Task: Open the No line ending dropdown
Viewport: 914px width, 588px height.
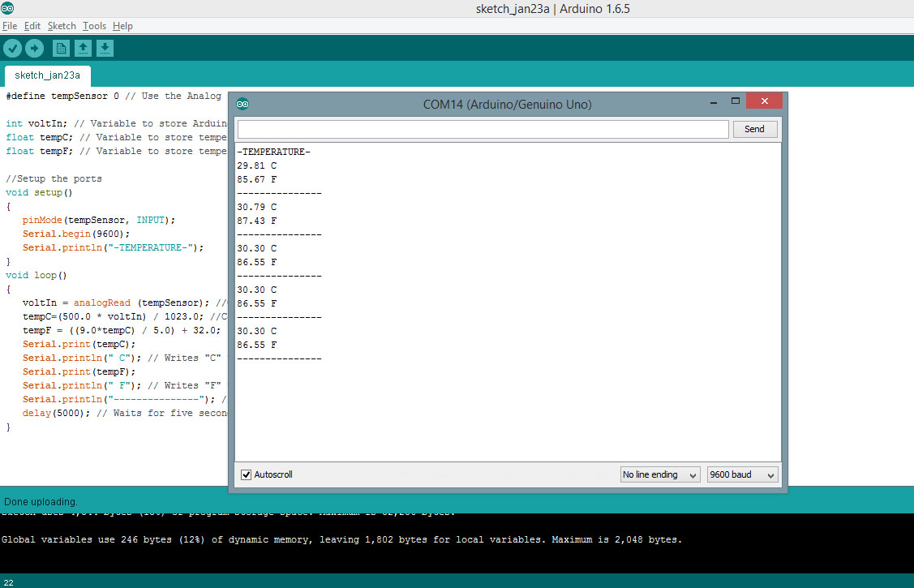Action: point(660,474)
